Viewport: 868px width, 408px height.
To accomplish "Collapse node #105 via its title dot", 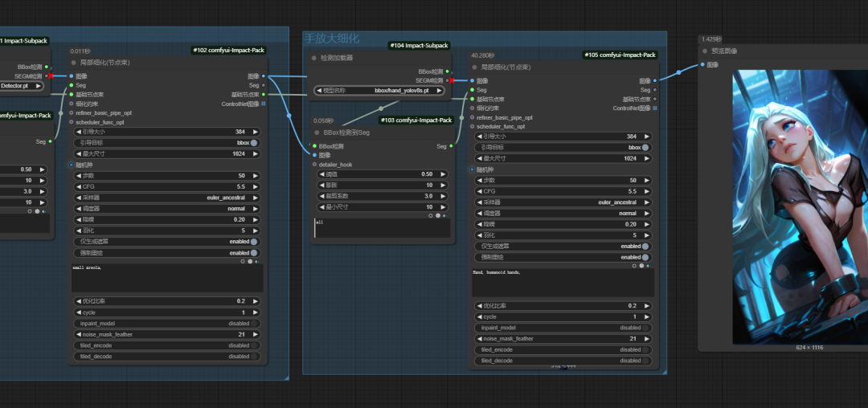I will tap(474, 67).
